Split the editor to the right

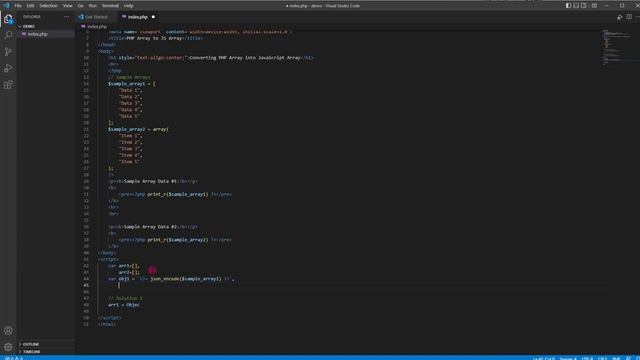pyautogui.click(x=629, y=17)
